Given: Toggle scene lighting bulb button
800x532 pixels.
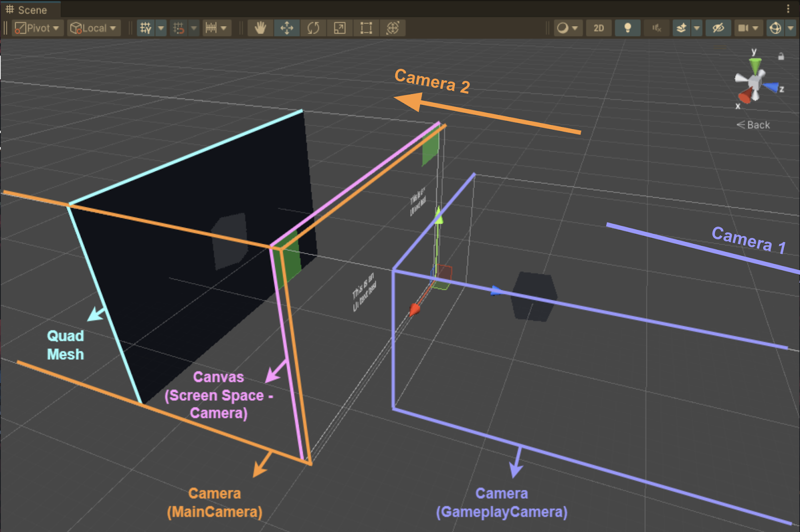Looking at the screenshot, I should click(x=627, y=28).
